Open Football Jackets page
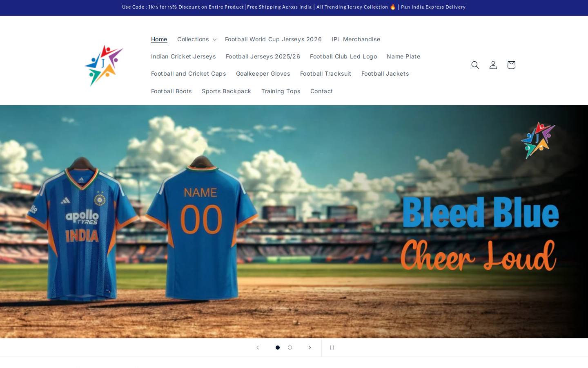The width and height of the screenshot is (588, 368). (385, 74)
